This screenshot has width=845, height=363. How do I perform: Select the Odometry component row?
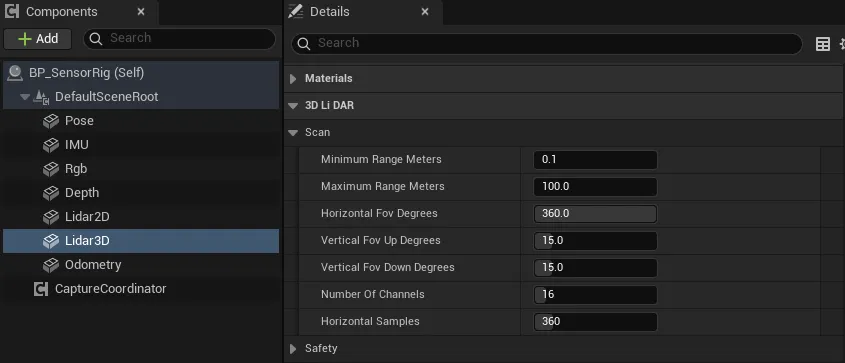[141, 265]
